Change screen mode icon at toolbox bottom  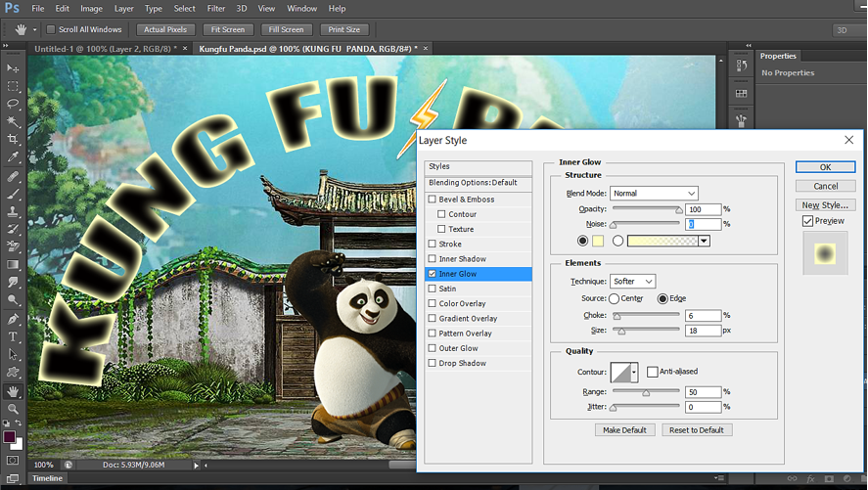(13, 478)
